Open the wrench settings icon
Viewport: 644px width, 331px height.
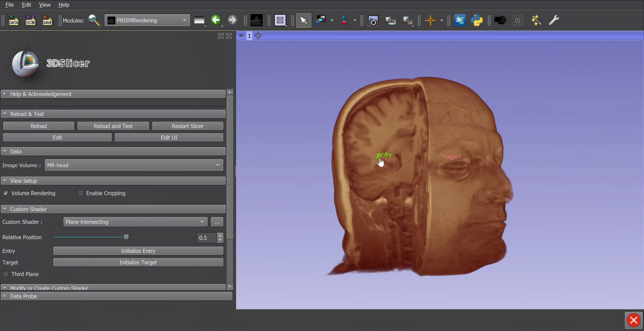point(554,20)
